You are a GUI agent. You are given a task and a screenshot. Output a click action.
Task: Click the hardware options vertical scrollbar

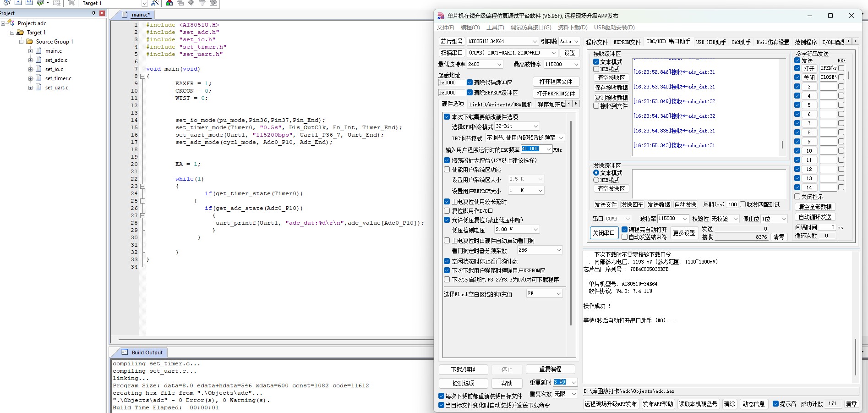point(571,223)
